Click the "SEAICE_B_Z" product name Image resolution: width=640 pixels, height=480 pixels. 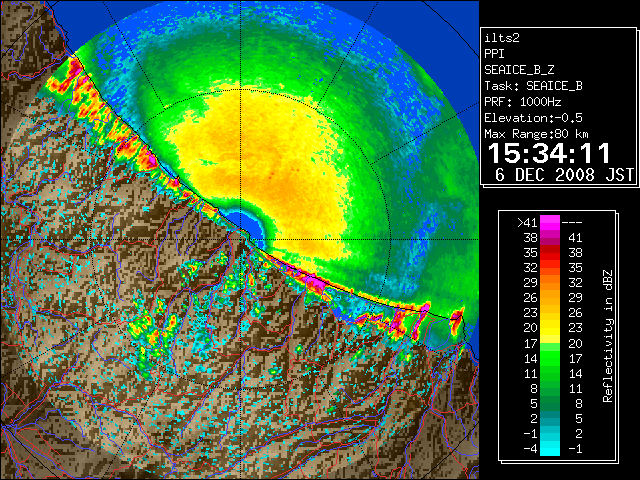coord(519,70)
